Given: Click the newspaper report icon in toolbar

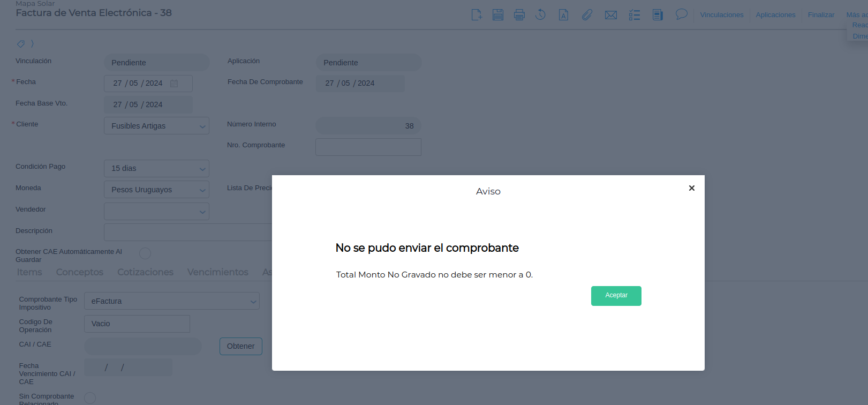Looking at the screenshot, I should click(x=658, y=15).
